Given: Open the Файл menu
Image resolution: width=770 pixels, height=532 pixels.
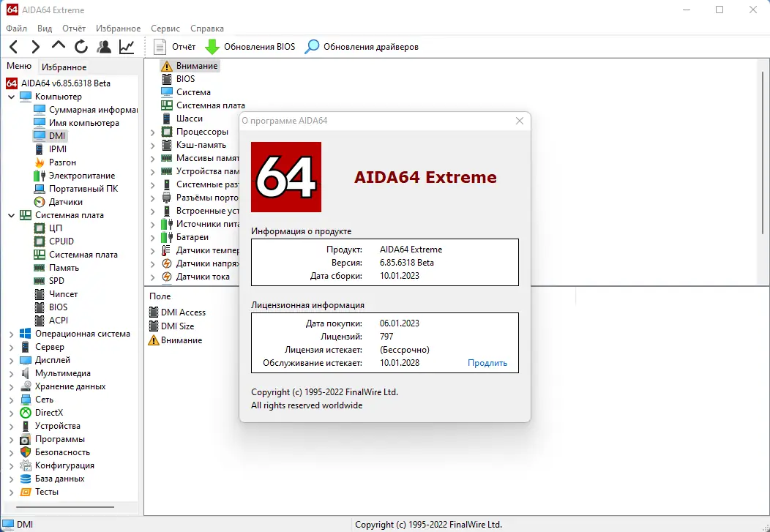Looking at the screenshot, I should [x=16, y=29].
